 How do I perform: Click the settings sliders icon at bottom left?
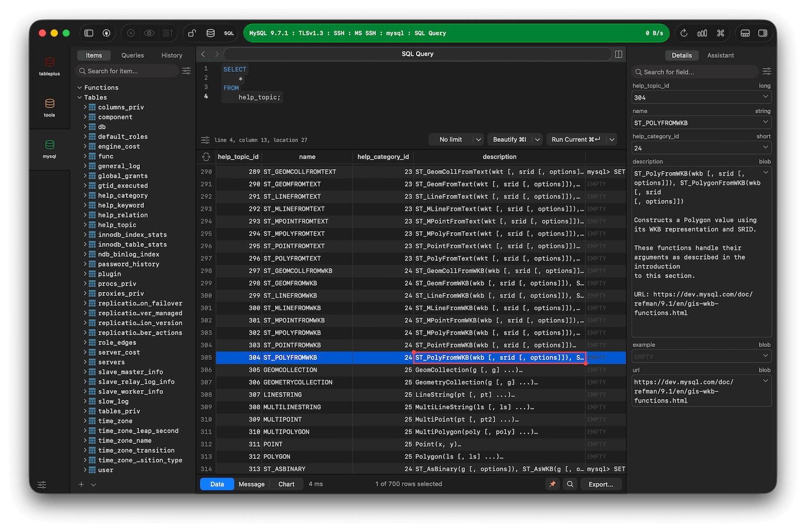(x=42, y=485)
